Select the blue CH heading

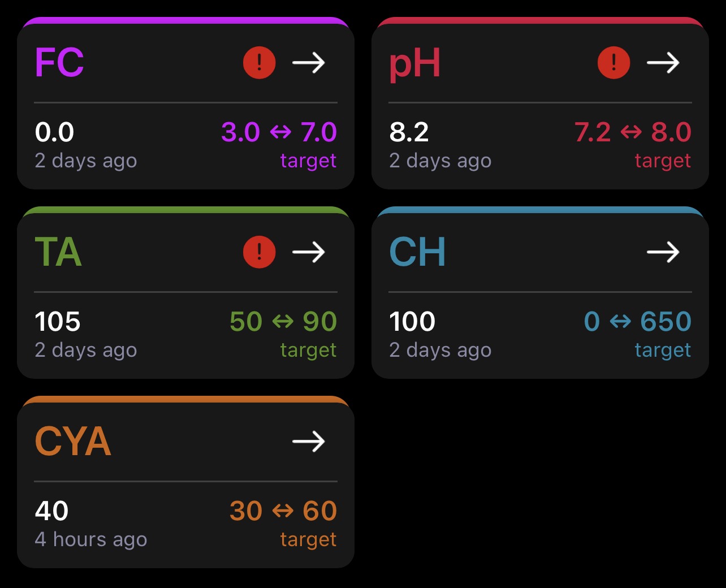[x=417, y=252]
